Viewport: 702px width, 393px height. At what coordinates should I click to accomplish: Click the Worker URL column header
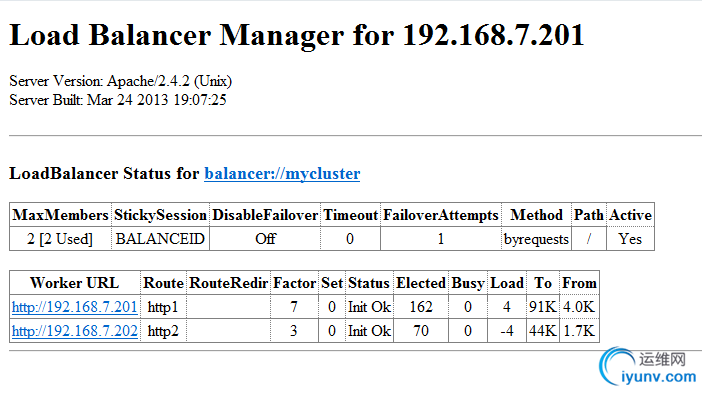point(74,283)
